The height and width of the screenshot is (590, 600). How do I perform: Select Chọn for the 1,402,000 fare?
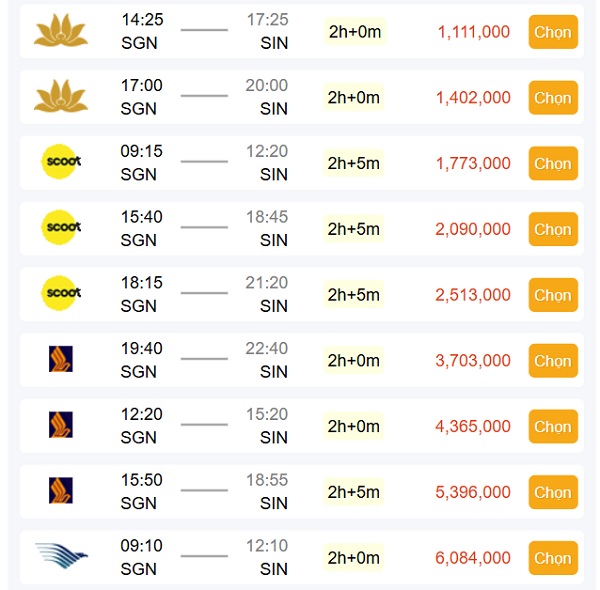[x=553, y=98]
